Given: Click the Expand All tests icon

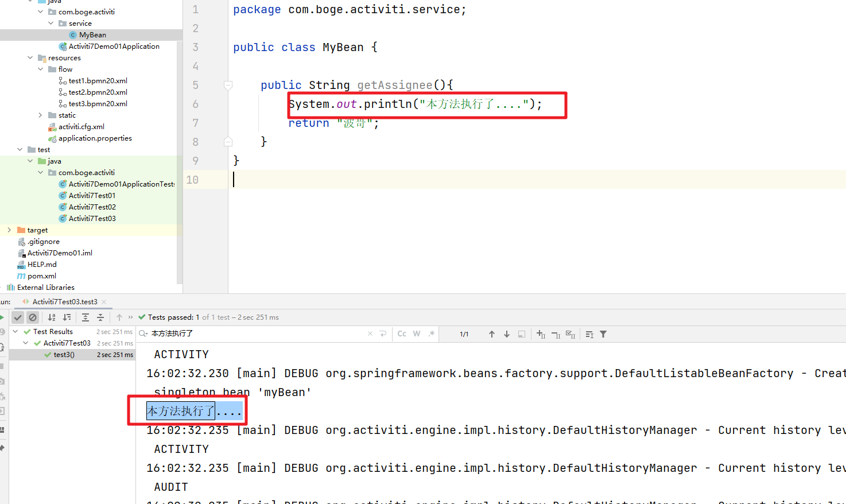Looking at the screenshot, I should [86, 317].
